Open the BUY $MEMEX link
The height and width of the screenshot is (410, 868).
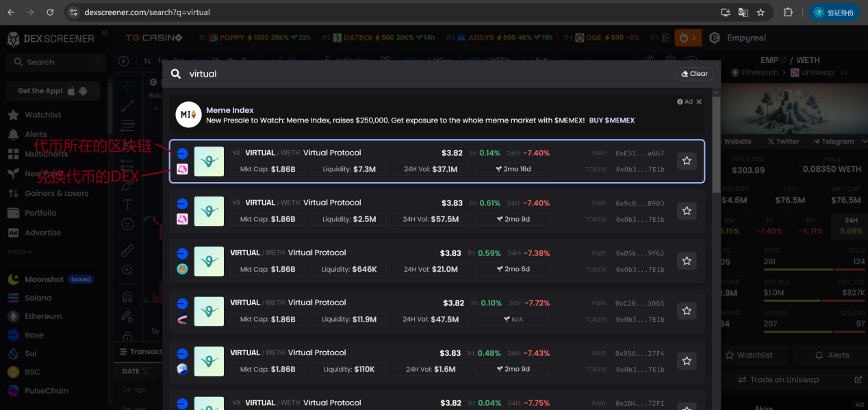(611, 120)
